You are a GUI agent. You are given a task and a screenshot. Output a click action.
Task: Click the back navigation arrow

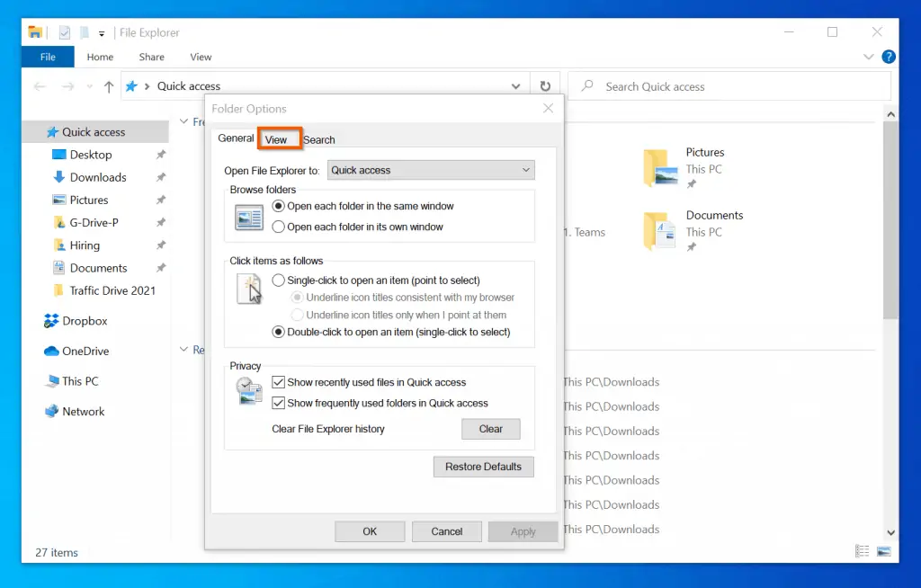(x=40, y=85)
